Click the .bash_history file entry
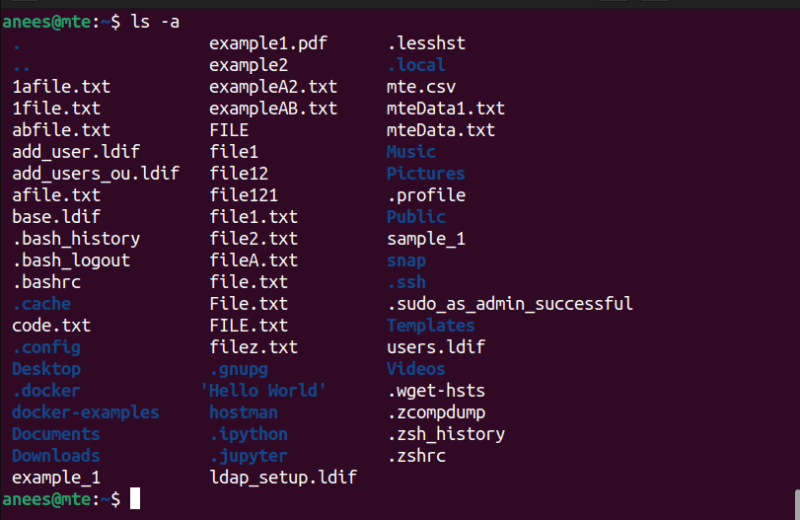Screen dimensions: 800x520 pyautogui.click(x=76, y=239)
